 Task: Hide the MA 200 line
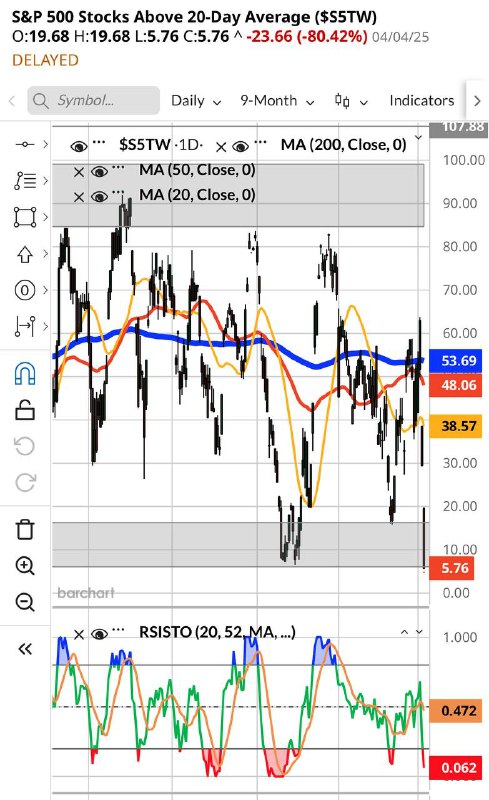[240, 147]
